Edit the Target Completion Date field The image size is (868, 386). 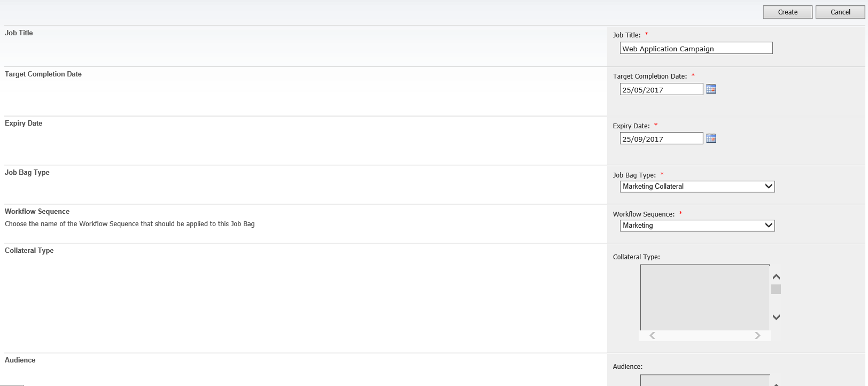662,89
